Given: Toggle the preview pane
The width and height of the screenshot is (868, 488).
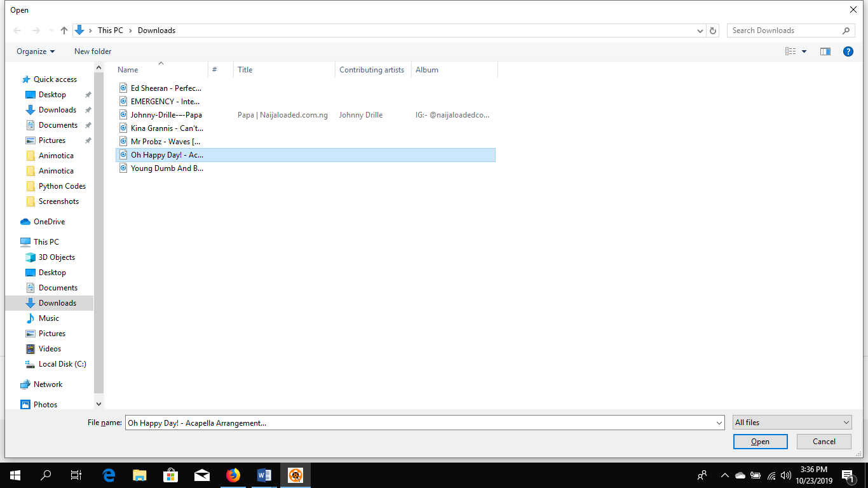Looking at the screenshot, I should tap(825, 51).
